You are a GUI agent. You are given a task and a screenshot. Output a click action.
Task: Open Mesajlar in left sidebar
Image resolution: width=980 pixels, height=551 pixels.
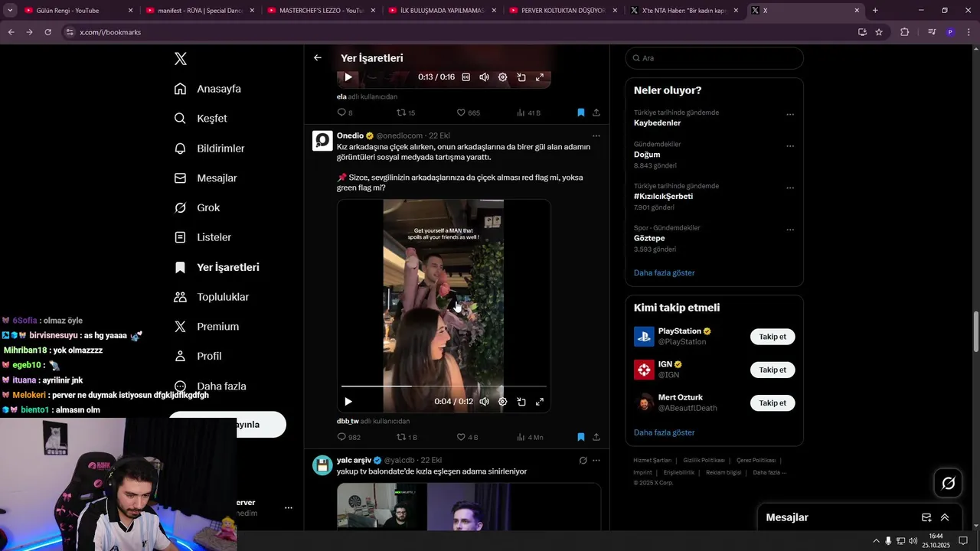[206, 178]
